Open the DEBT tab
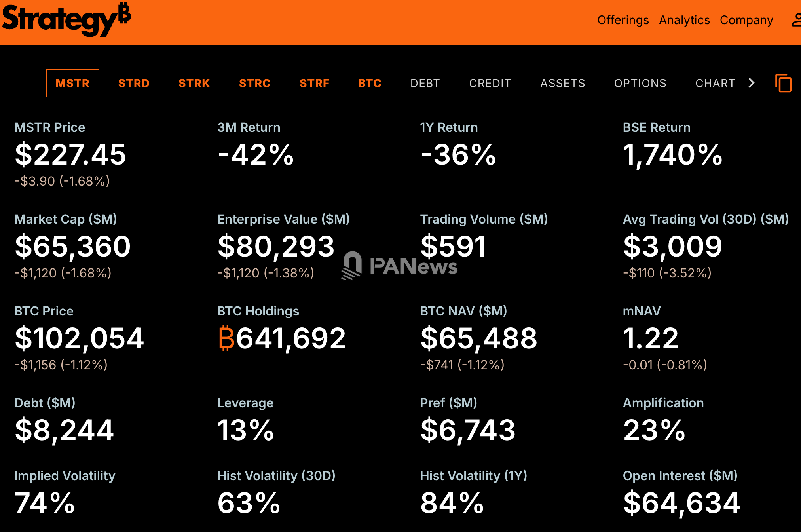 tap(425, 83)
